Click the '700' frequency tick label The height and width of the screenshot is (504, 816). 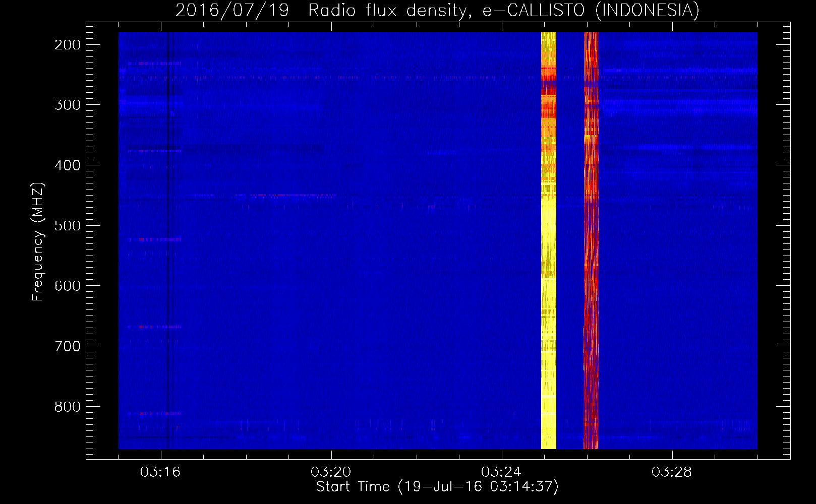(68, 346)
